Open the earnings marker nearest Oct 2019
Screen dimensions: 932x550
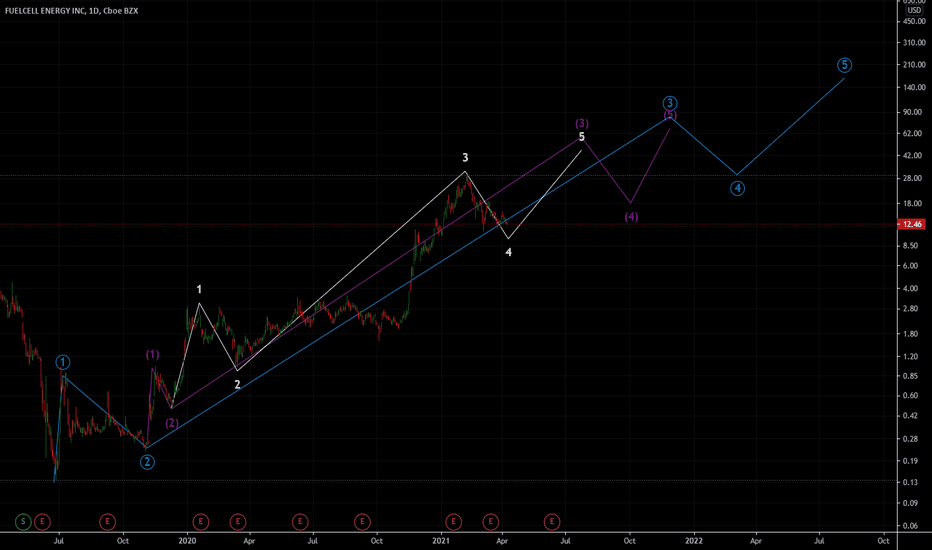tap(107, 522)
